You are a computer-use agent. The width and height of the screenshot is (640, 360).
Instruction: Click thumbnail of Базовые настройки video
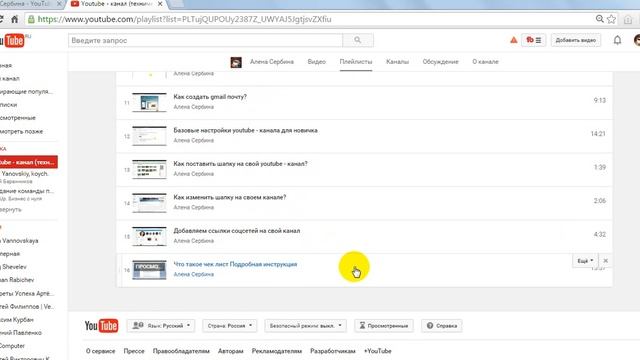point(149,136)
